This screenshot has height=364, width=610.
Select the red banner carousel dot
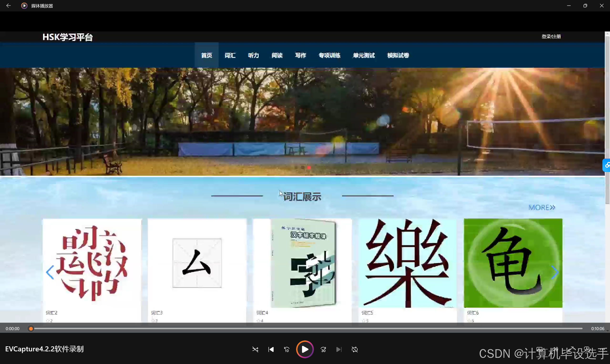pyautogui.click(x=309, y=168)
